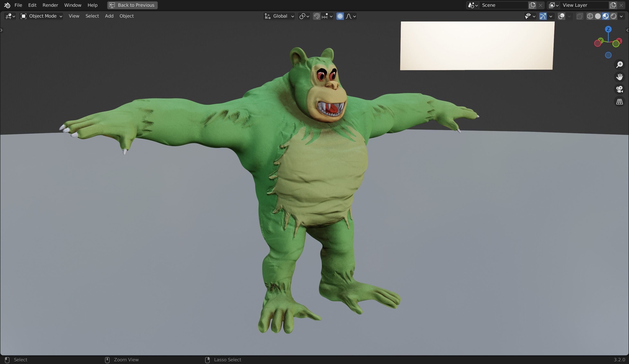This screenshot has height=364, width=629.
Task: Open the editor type selector dropdown
Action: click(10, 16)
